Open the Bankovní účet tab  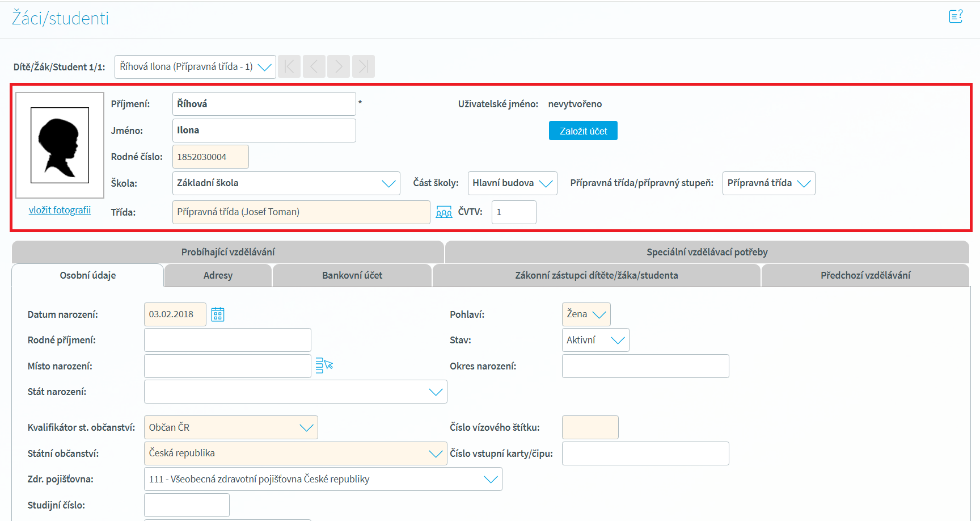coord(352,275)
